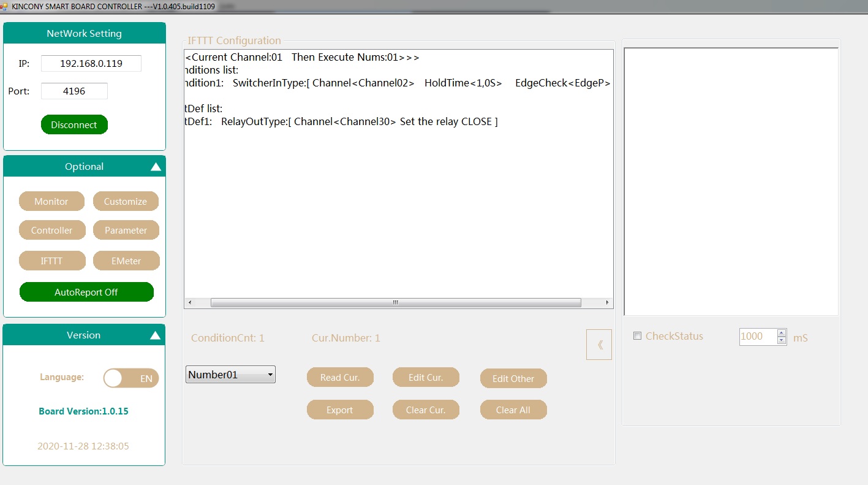Toggle AutoReport Off button
The width and height of the screenshot is (868, 485).
click(86, 292)
